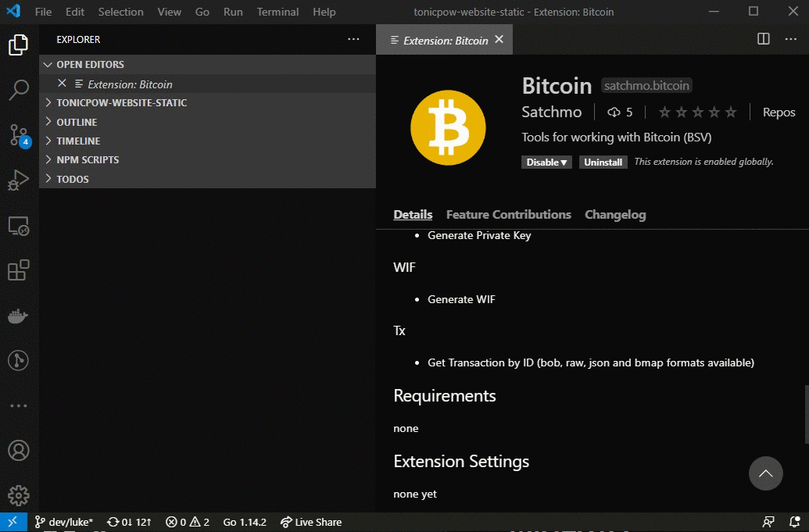Click the feedback icon in status bar

(x=768, y=522)
